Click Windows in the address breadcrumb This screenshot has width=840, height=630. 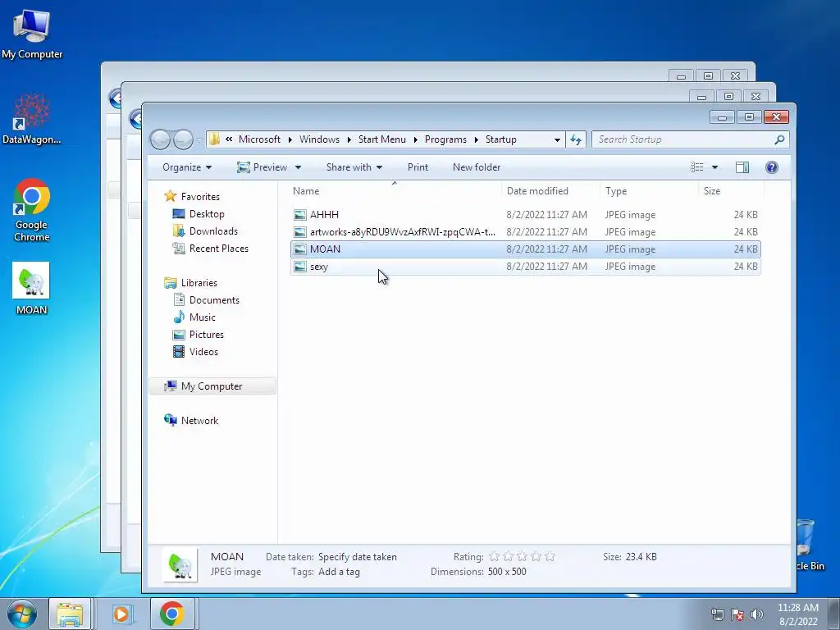tap(319, 139)
